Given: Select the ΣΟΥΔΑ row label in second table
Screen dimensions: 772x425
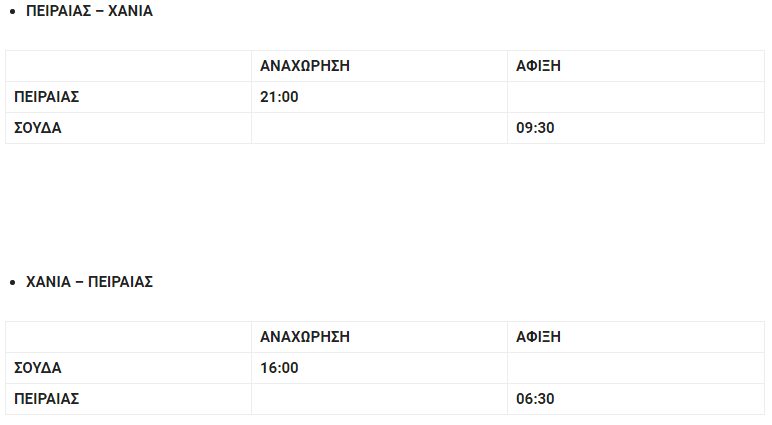Looking at the screenshot, I should click(x=37, y=368).
